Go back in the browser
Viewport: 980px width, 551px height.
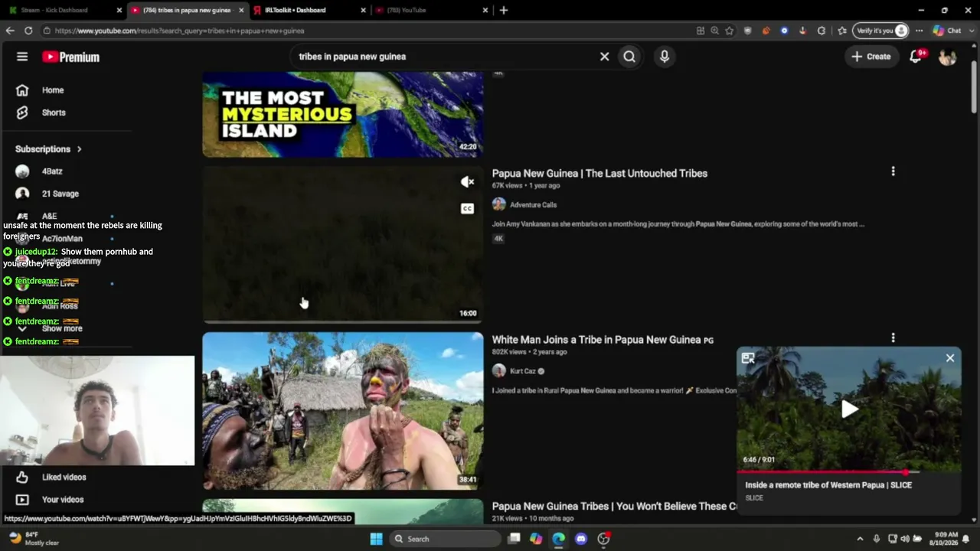pos(10,31)
